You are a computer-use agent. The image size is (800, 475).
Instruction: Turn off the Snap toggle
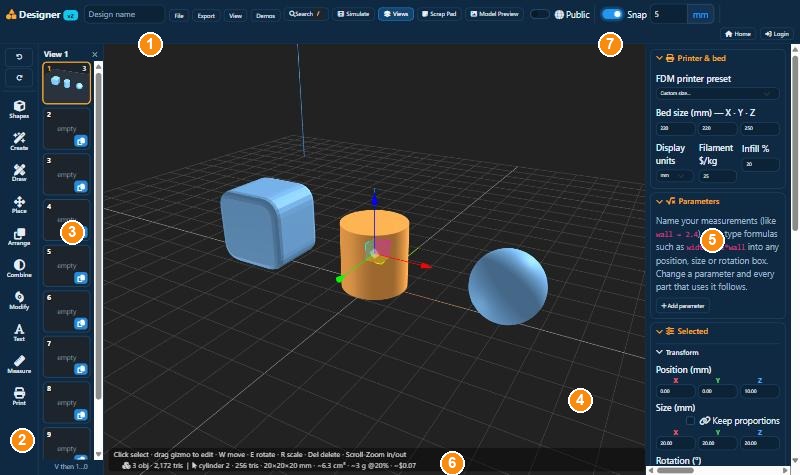[612, 14]
